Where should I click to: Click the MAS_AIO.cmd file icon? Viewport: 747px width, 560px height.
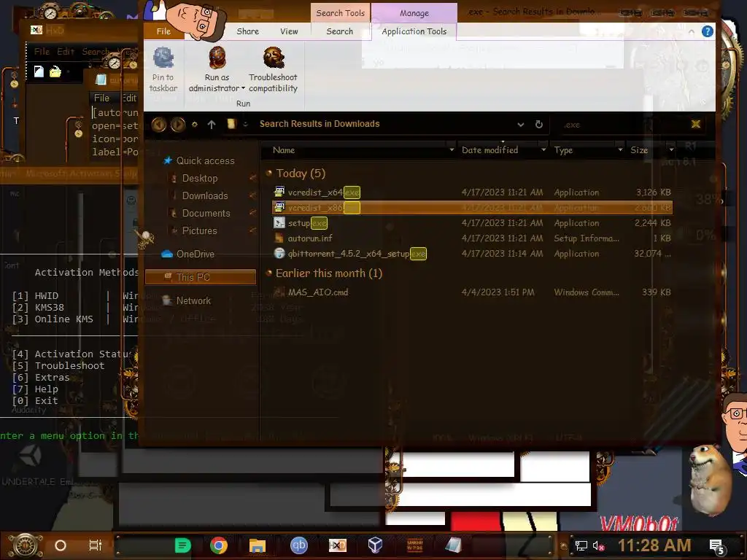[x=279, y=292]
